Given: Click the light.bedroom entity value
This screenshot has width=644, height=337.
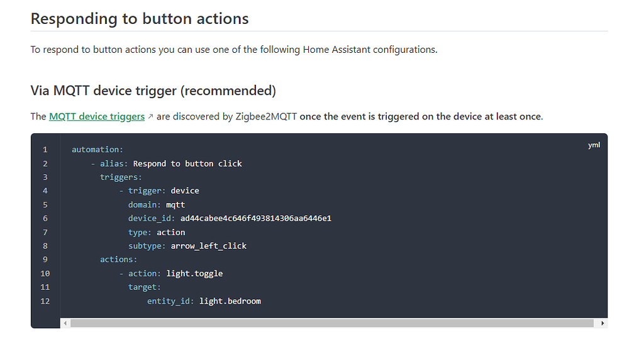Looking at the screenshot, I should pyautogui.click(x=230, y=301).
